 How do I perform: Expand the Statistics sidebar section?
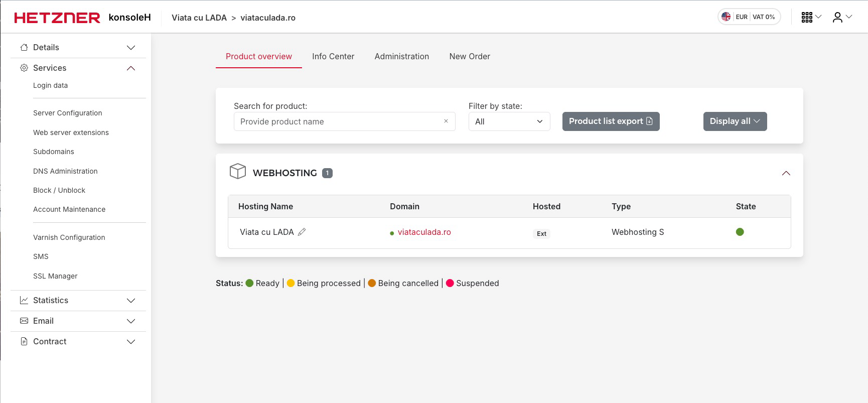(131, 301)
